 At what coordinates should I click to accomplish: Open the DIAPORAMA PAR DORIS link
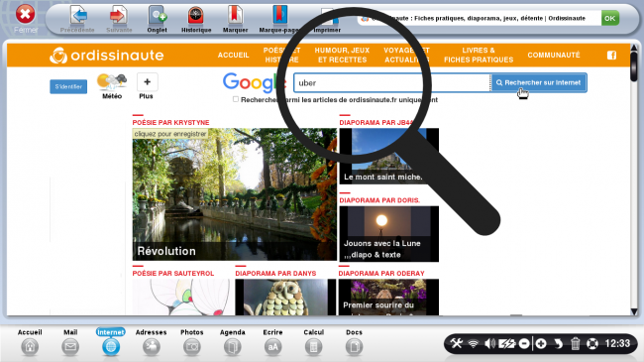pos(379,200)
